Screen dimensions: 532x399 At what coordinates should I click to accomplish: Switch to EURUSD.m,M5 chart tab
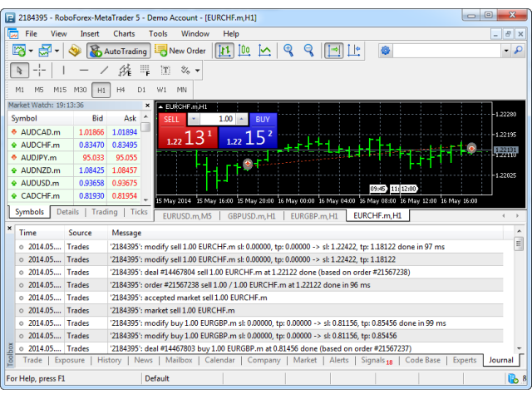coord(187,216)
